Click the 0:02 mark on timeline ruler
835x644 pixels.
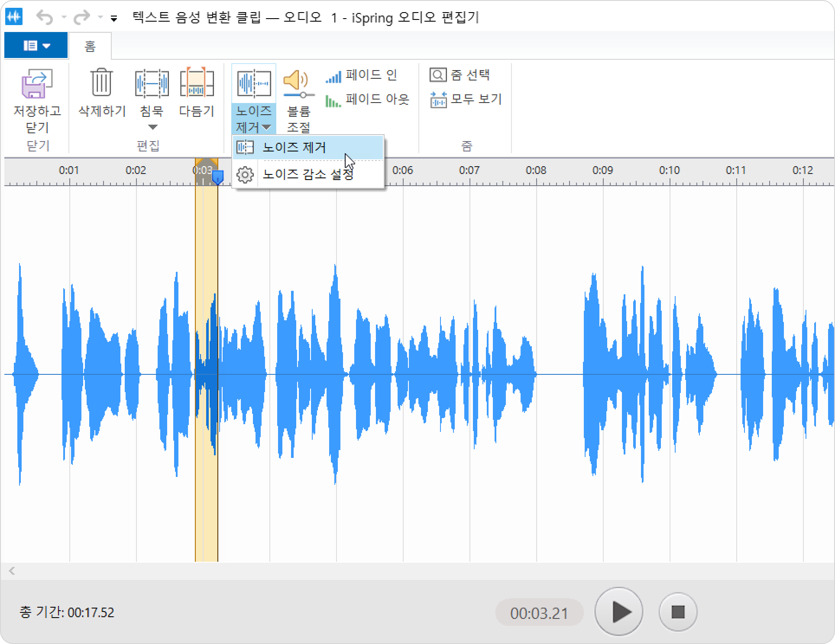pyautogui.click(x=136, y=171)
